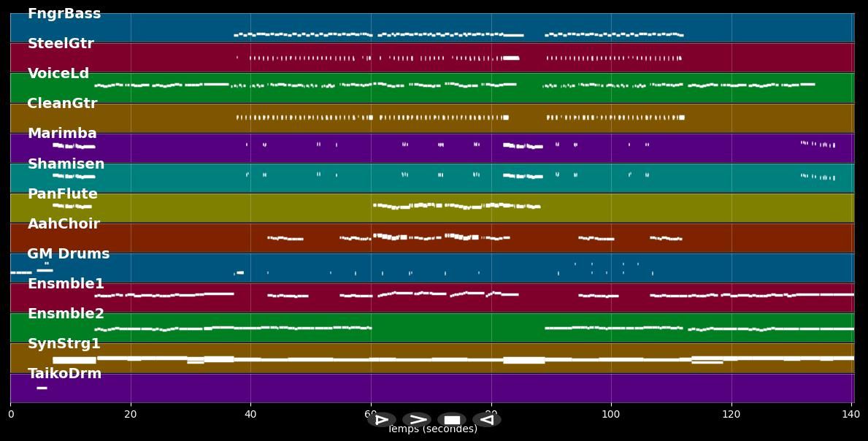Click the 20 second time axis label
The image size is (868, 441).
[x=131, y=415]
